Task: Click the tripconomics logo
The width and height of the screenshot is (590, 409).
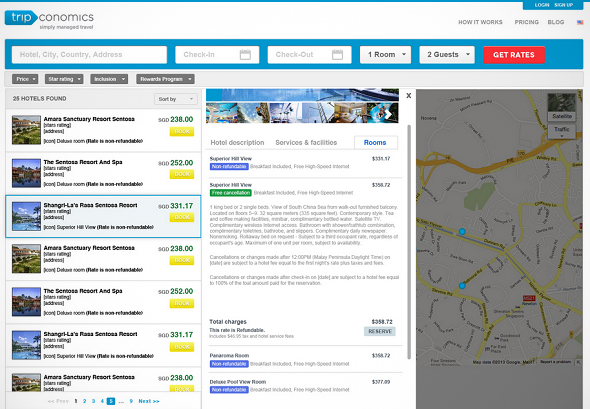Action: 49,20
